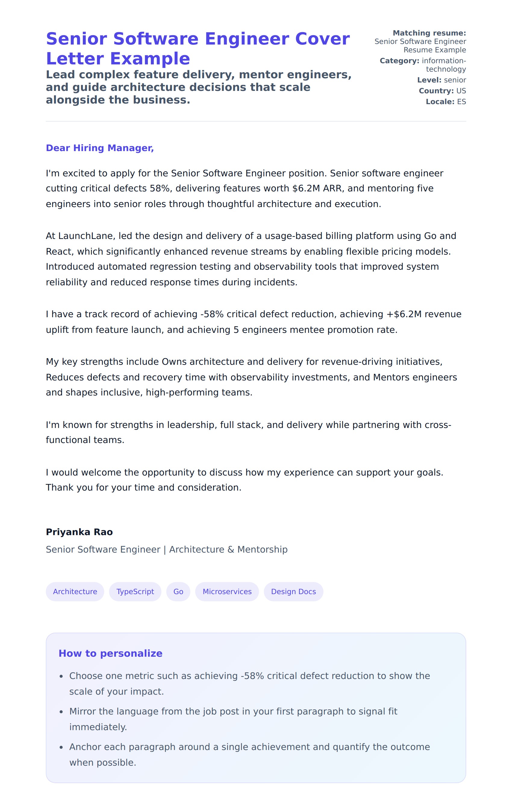Click the Go skill tag

pyautogui.click(x=178, y=591)
